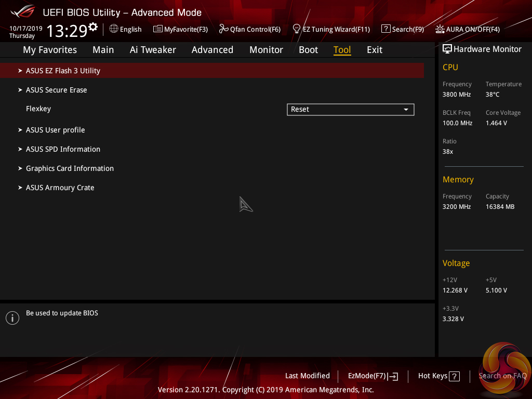
Task: Open ASUS Armoury Crate
Action: click(60, 188)
